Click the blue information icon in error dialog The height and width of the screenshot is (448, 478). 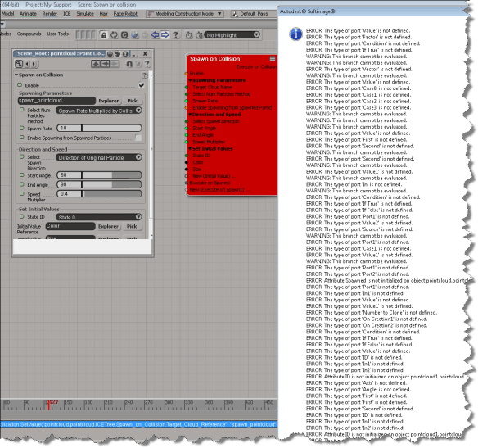(295, 34)
